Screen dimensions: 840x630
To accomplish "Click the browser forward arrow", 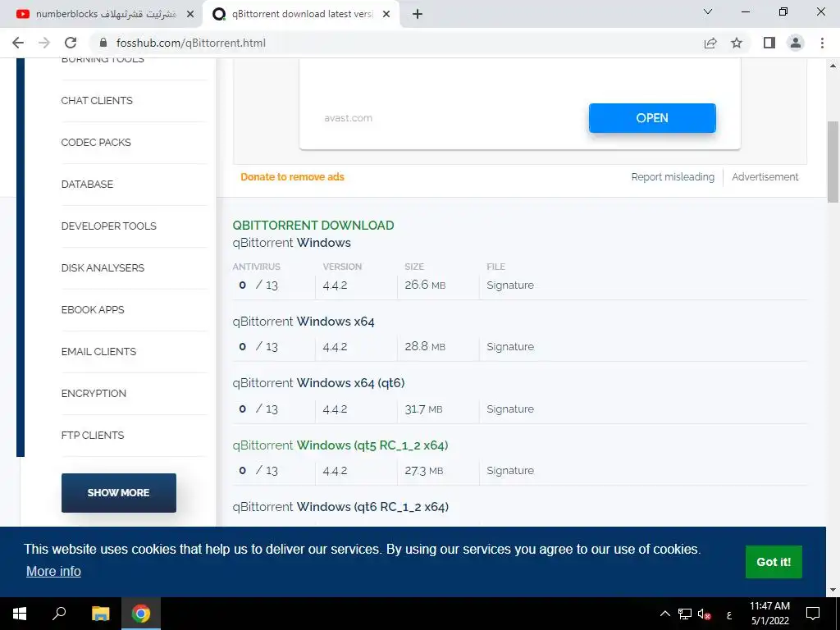I will (x=44, y=43).
